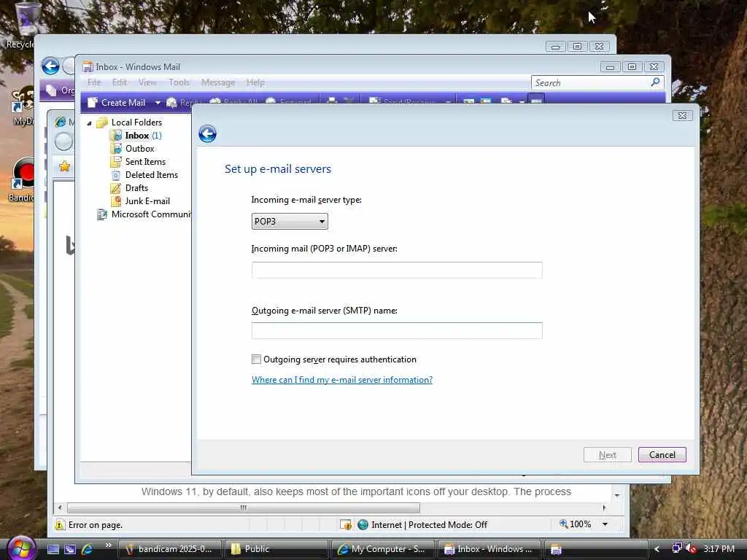Click the Error on page warning icon
747x560 pixels.
59,525
